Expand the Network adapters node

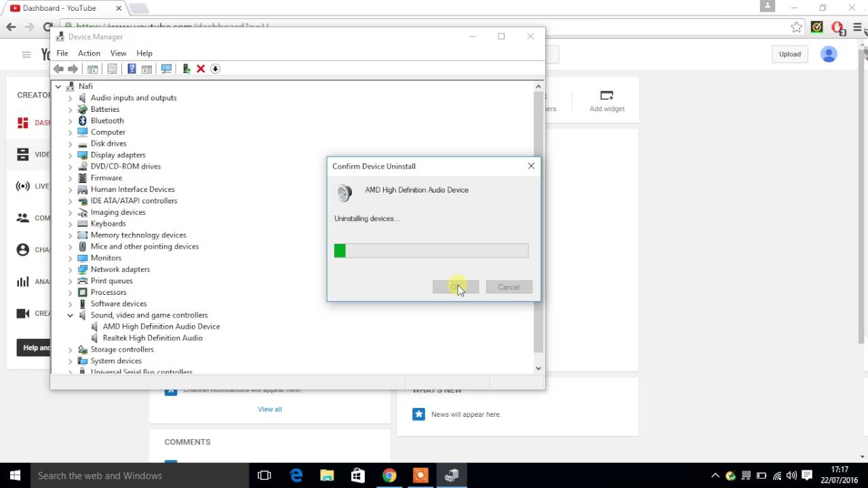point(70,270)
